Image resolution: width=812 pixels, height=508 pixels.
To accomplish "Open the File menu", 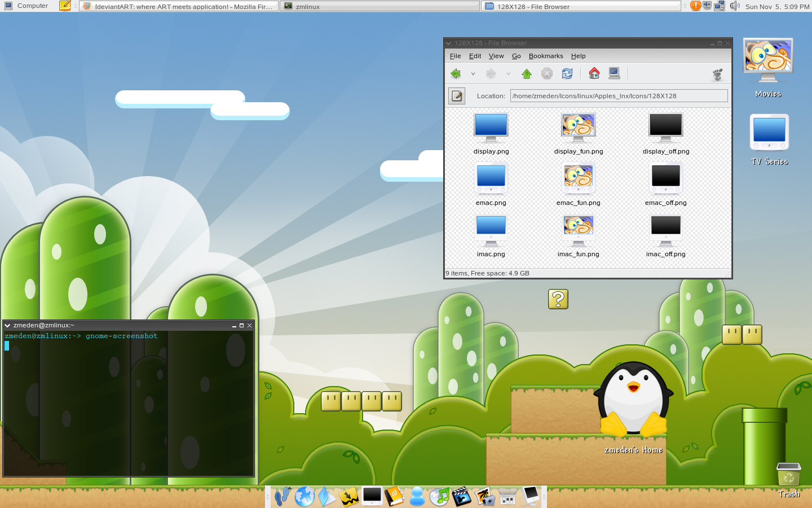I will tap(456, 56).
